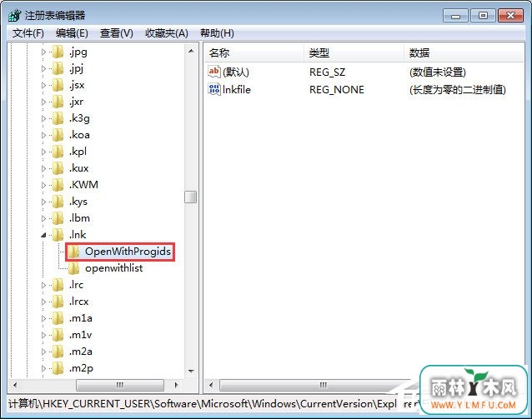Click the tree pane scroll down arrow
The image size is (532, 419).
[x=191, y=372]
